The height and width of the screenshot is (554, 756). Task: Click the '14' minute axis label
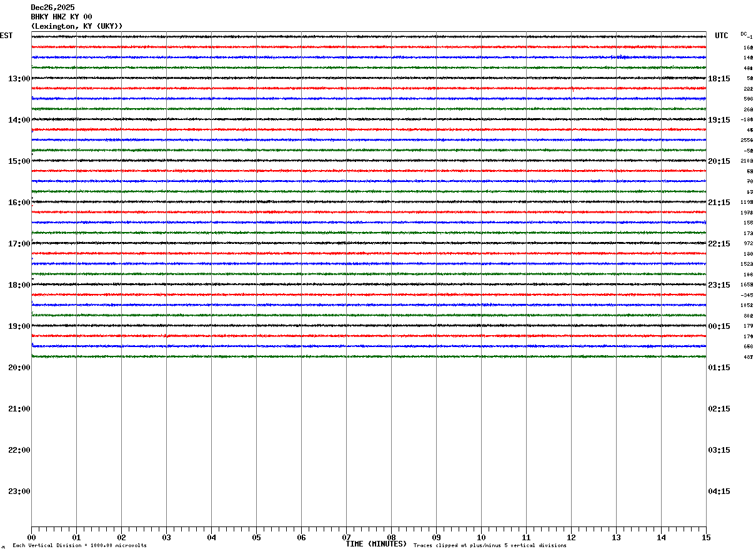pyautogui.click(x=661, y=538)
